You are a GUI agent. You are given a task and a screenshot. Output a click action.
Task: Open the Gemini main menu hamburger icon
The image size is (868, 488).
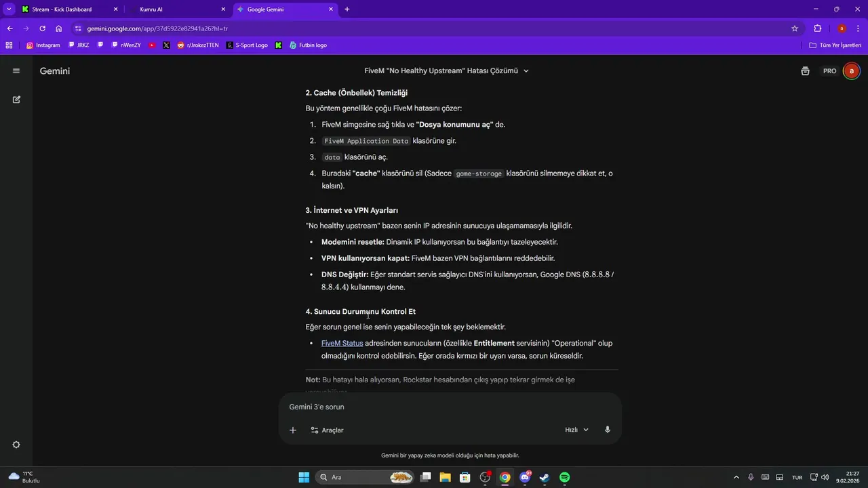pos(16,71)
